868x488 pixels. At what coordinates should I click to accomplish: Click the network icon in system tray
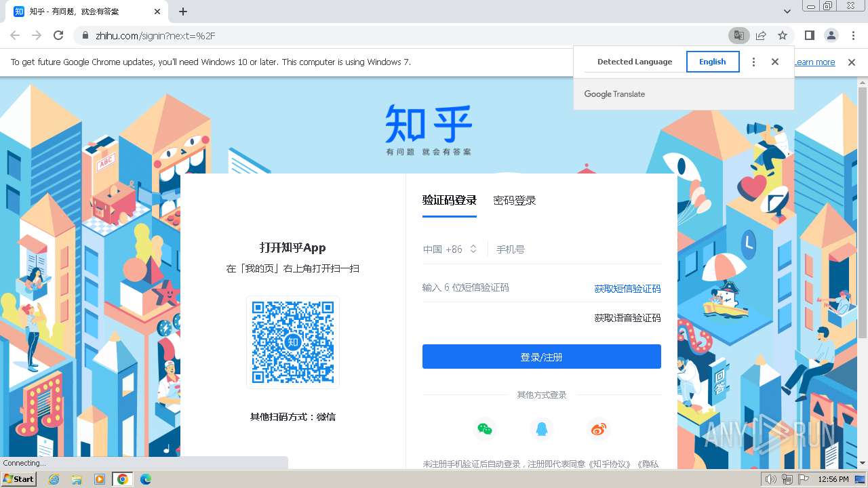pyautogui.click(x=787, y=479)
